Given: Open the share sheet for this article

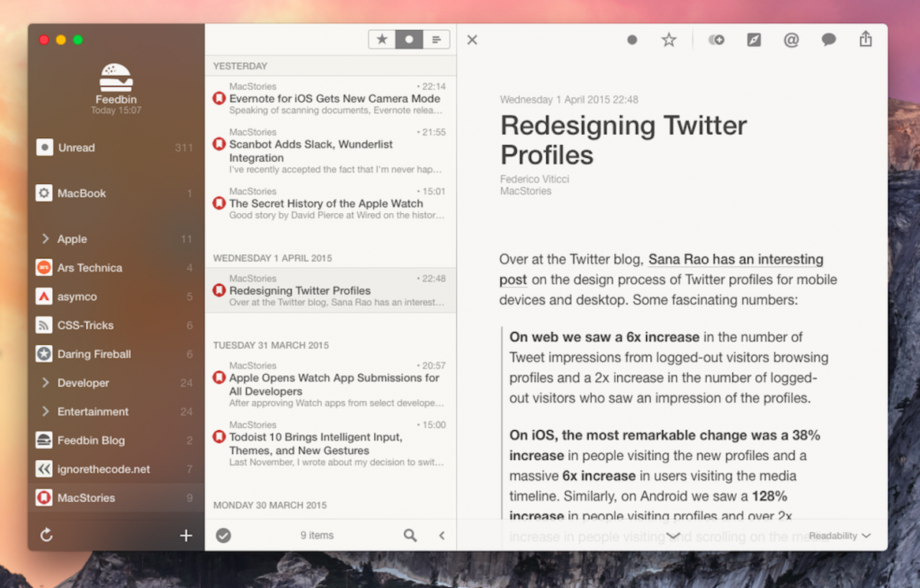Looking at the screenshot, I should coord(866,39).
